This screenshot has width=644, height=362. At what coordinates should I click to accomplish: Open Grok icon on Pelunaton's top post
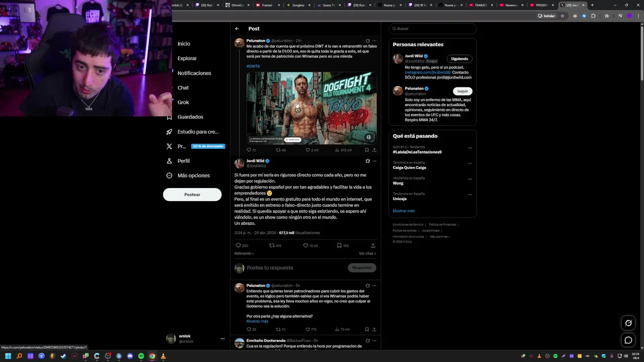click(367, 41)
